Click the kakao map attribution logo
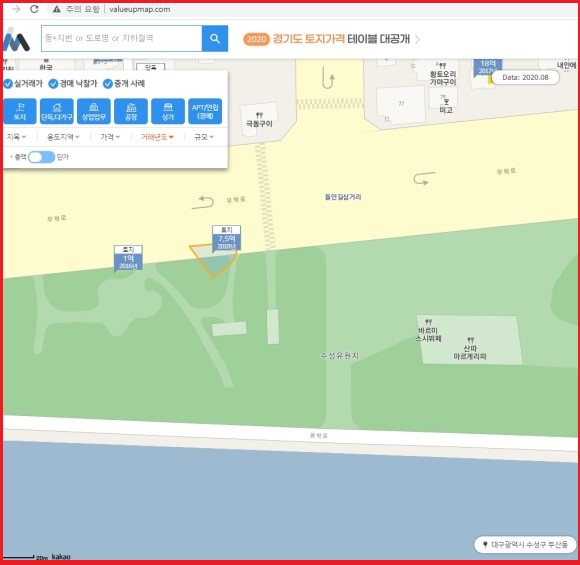This screenshot has width=580, height=565. coord(61,556)
